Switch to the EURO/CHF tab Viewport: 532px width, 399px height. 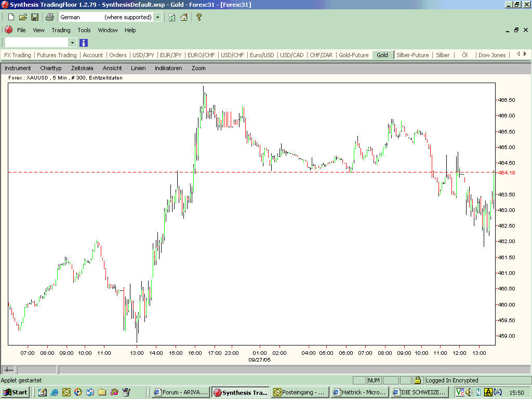click(x=201, y=55)
